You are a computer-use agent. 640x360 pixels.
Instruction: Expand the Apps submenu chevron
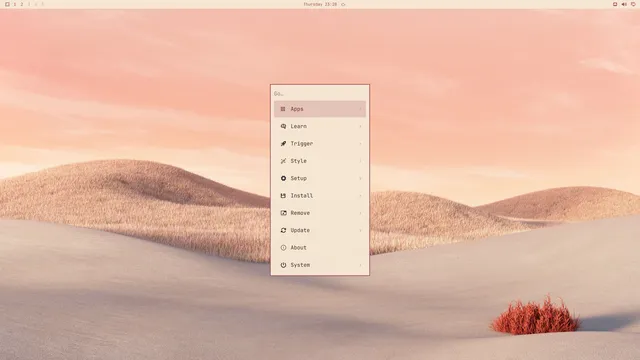coord(360,109)
